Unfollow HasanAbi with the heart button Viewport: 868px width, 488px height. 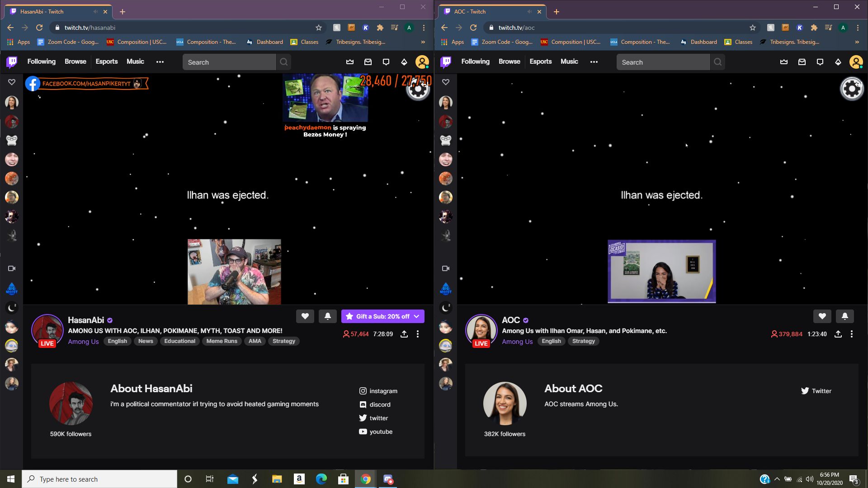(305, 316)
